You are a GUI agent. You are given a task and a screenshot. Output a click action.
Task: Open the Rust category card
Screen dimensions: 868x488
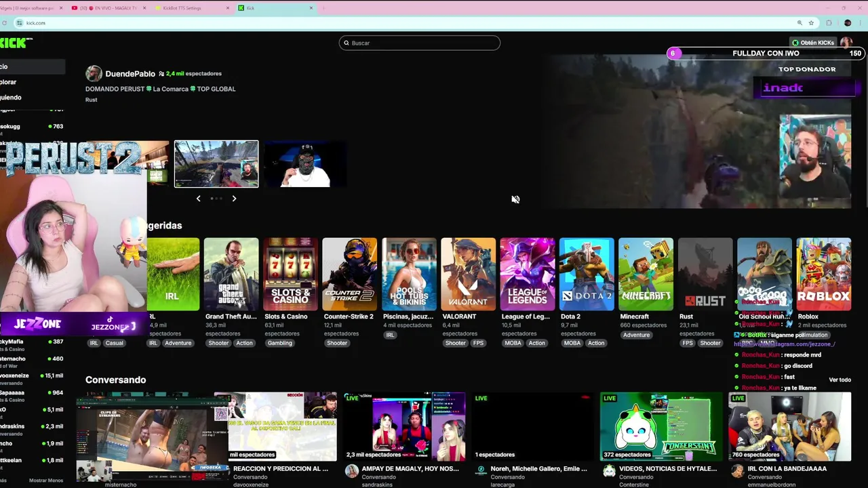pos(705,274)
